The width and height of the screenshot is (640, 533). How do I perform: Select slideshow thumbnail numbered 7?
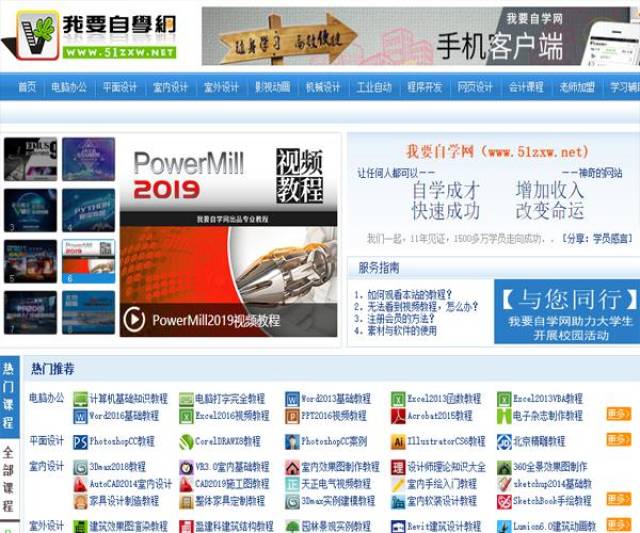click(31, 313)
